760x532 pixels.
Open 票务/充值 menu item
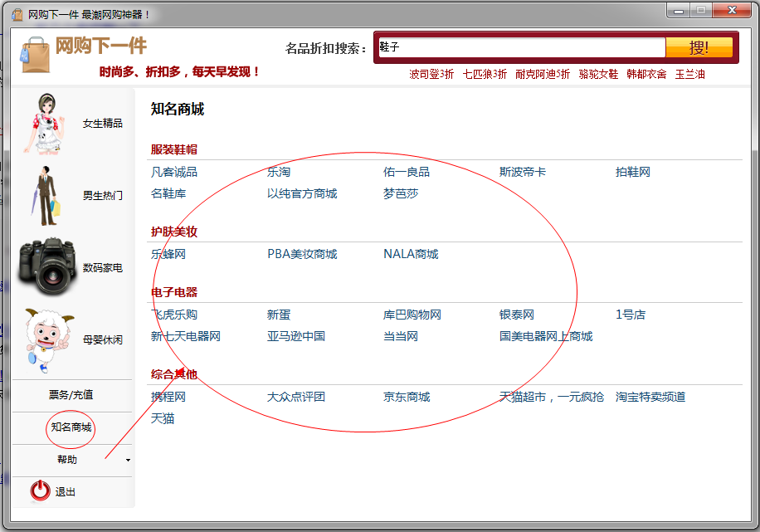(71, 395)
